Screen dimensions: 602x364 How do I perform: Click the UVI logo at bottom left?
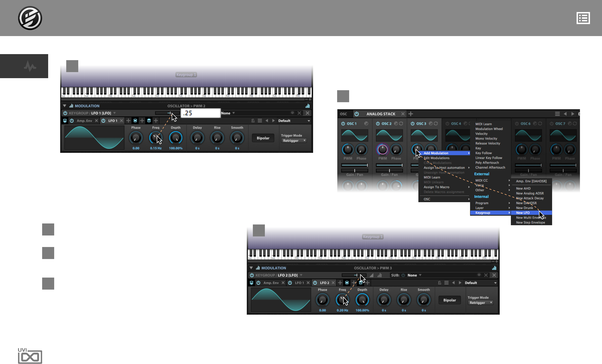pos(30,356)
